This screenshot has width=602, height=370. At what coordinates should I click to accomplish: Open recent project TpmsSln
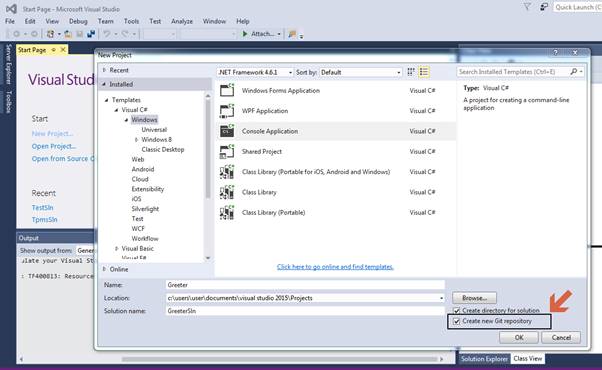pos(45,220)
